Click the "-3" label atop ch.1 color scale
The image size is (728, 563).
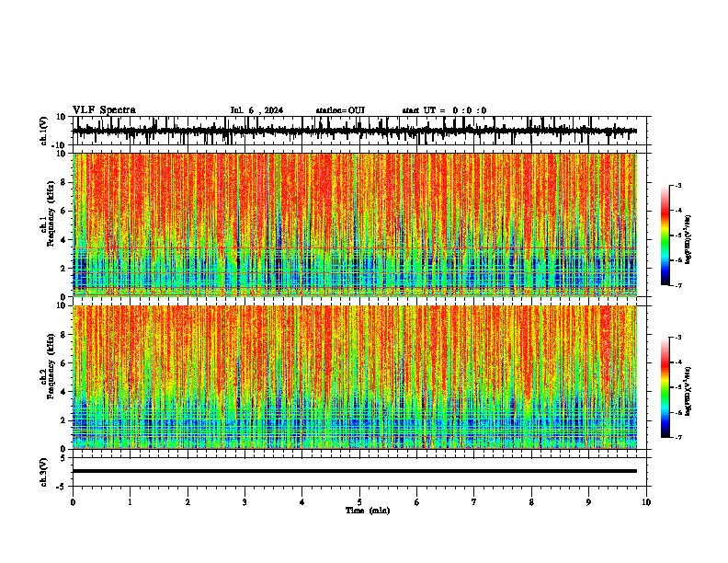[677, 185]
